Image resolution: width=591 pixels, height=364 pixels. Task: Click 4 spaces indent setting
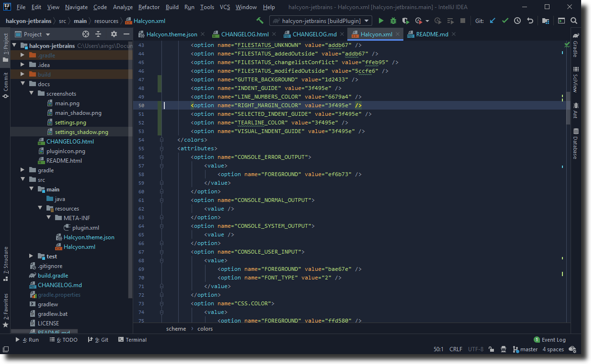point(553,349)
